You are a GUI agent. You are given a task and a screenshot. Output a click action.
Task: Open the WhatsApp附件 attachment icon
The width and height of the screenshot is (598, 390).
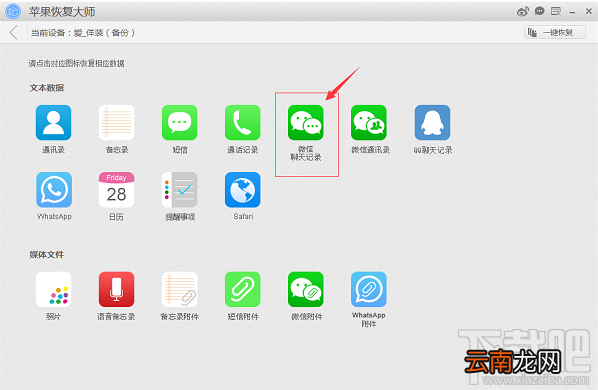coord(369,289)
